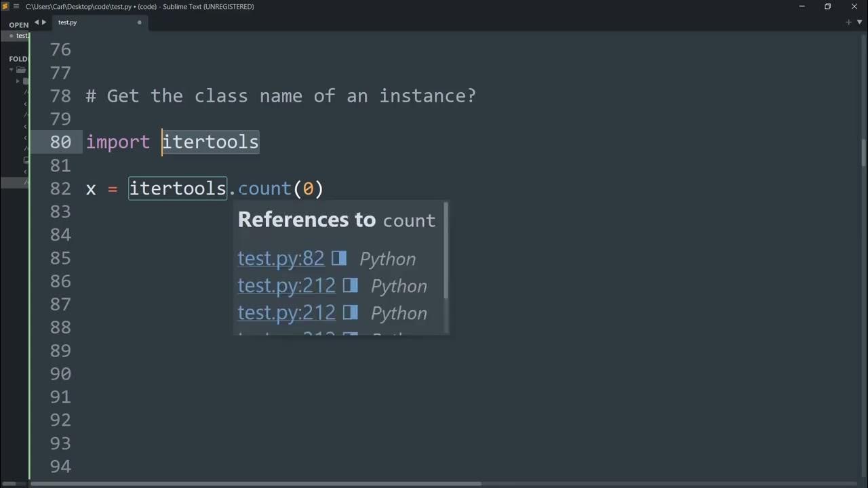Click split-view icon beside test.py:82 reference
Screen dimensions: 868x488
339,258
